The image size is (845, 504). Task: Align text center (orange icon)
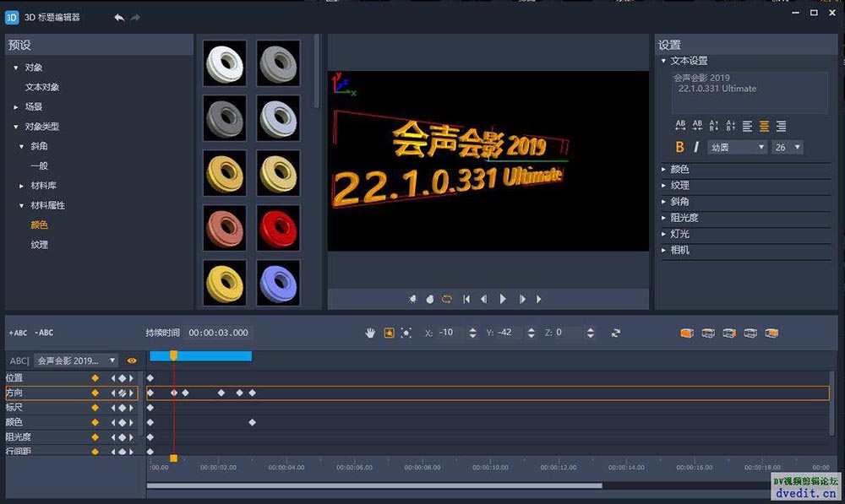point(764,126)
